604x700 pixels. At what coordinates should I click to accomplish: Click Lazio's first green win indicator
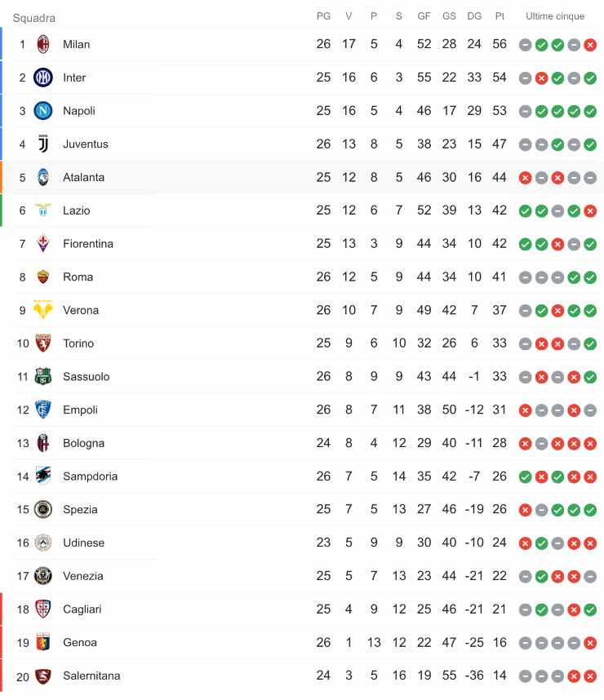[x=525, y=211]
